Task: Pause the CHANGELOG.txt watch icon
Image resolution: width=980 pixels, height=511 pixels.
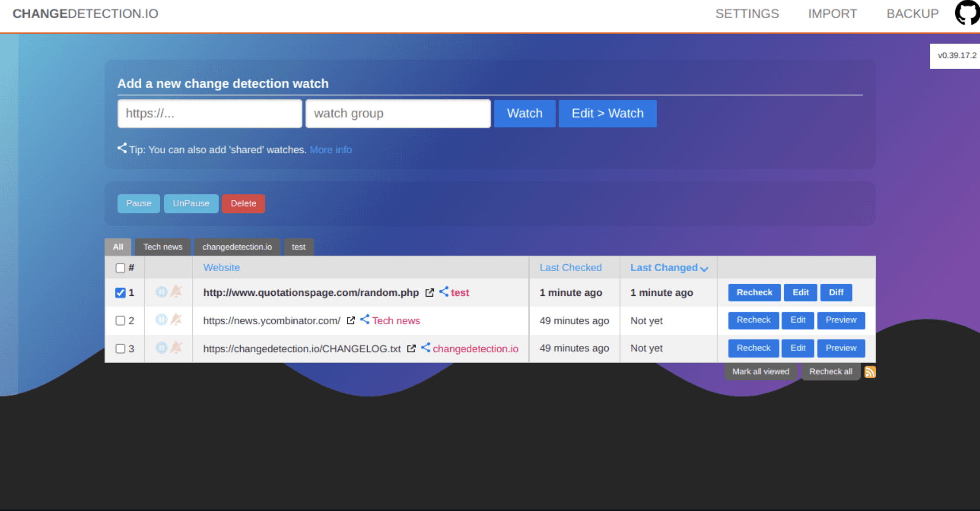Action: 161,348
